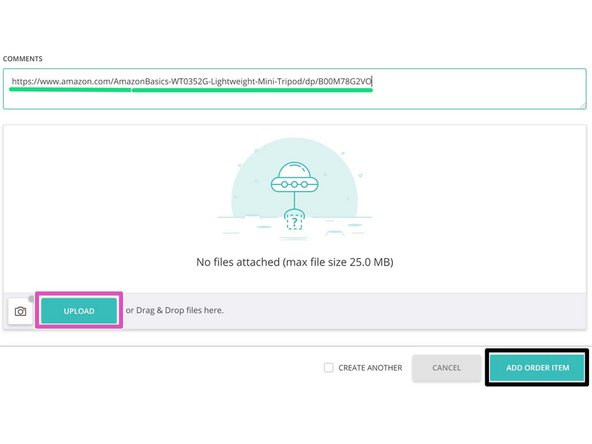Click the UFO empty-state illustration
The width and height of the screenshot is (592, 444).
[294, 190]
